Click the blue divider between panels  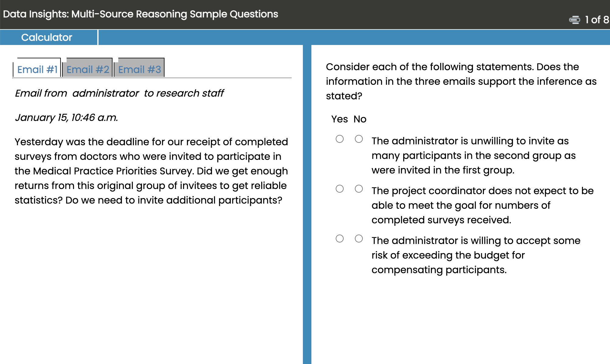pos(307,182)
